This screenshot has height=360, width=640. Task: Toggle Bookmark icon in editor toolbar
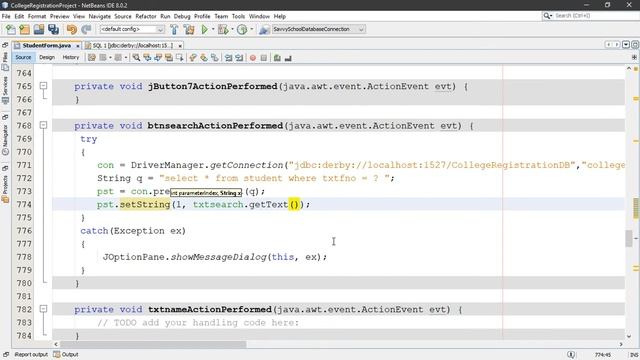[215, 58]
